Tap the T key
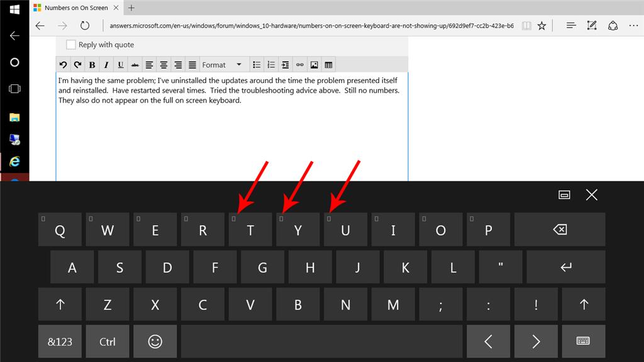This screenshot has width=644, height=362. 250,230
